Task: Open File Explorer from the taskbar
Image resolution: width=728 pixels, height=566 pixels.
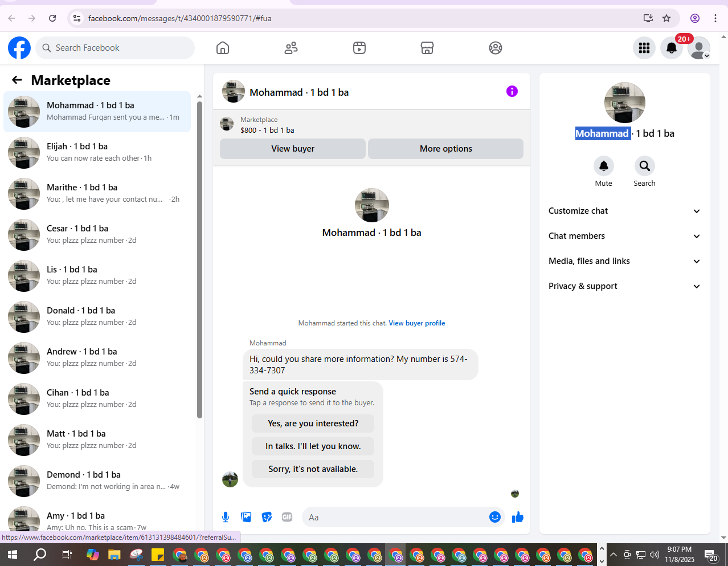Action: 114,555
